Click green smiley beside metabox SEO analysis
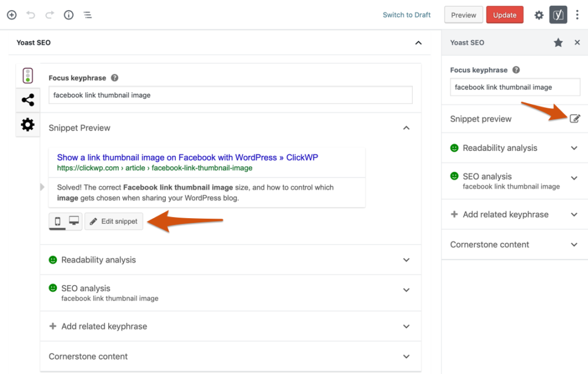588x374 pixels. tap(53, 288)
